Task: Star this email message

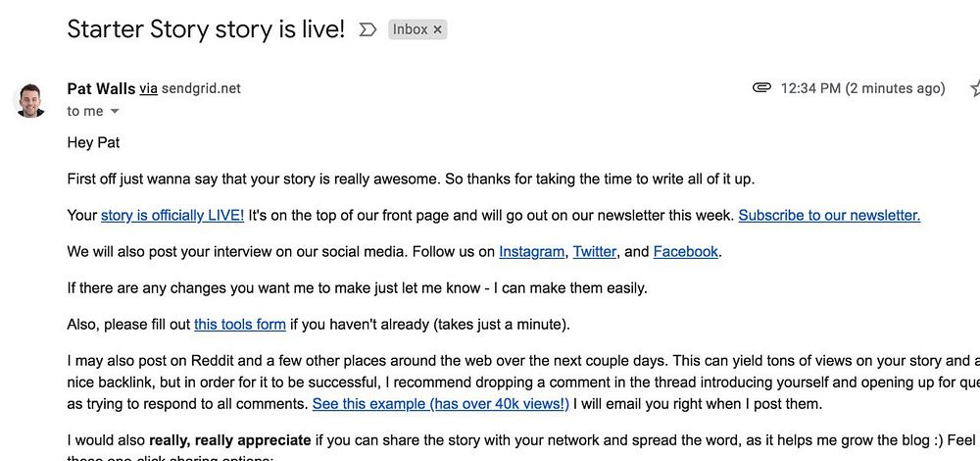Action: click(x=975, y=88)
